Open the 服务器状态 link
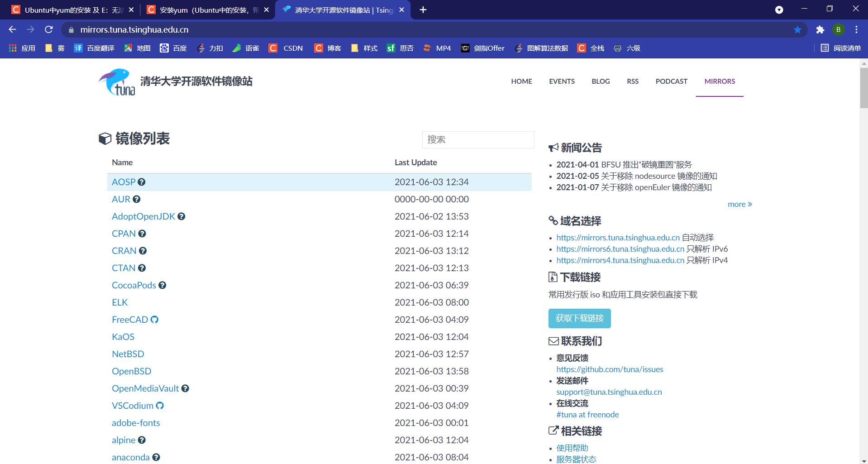Image resolution: width=868 pixels, height=464 pixels. [x=576, y=459]
